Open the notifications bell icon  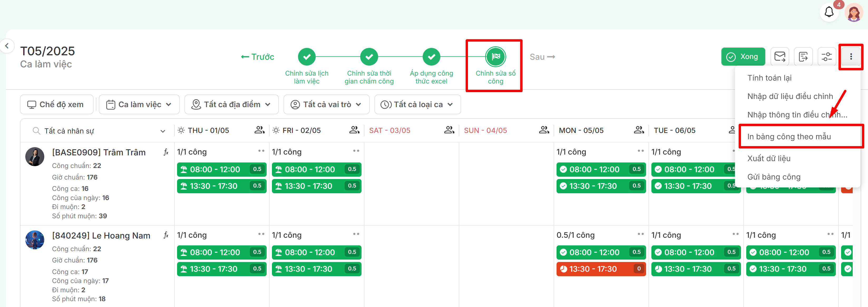tap(828, 12)
